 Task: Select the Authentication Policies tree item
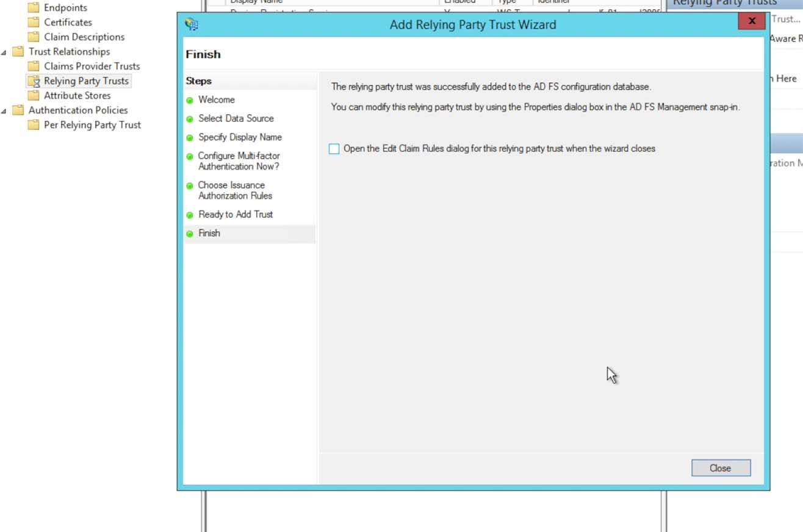click(78, 110)
